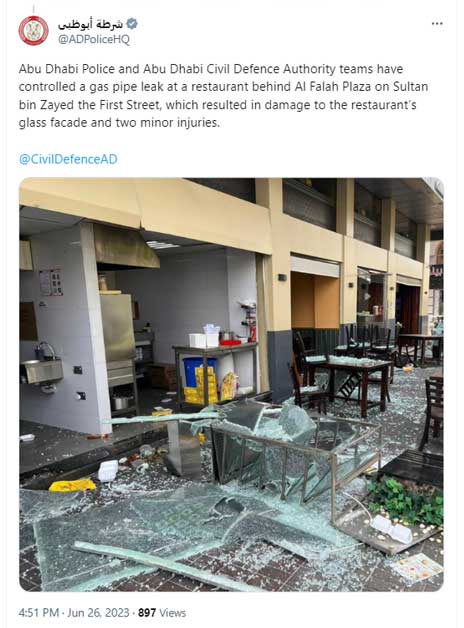This screenshot has width=464, height=628.
Task: Open the @ADPoliceHQ handle link
Action: (94, 39)
